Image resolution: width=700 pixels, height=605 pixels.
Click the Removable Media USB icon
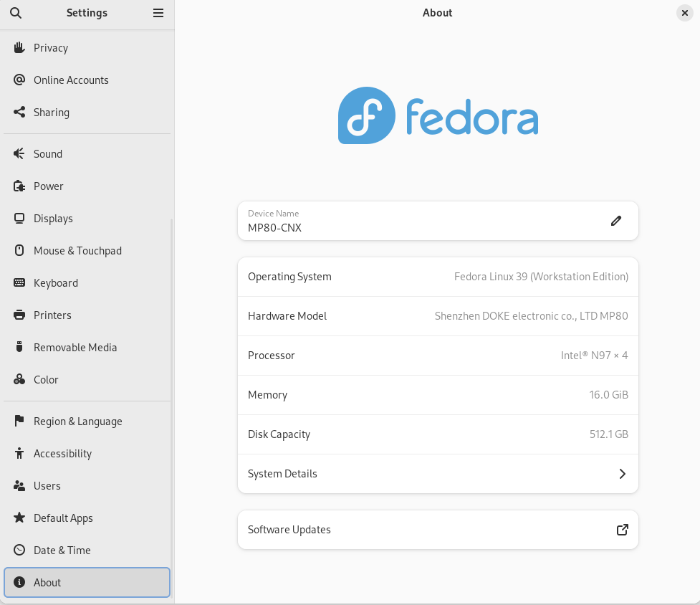click(x=19, y=347)
